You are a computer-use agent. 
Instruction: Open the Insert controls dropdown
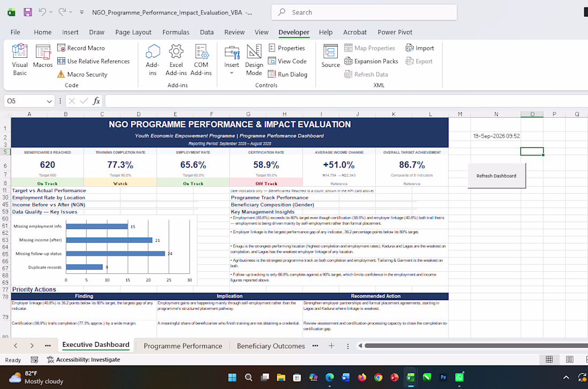tap(232, 73)
